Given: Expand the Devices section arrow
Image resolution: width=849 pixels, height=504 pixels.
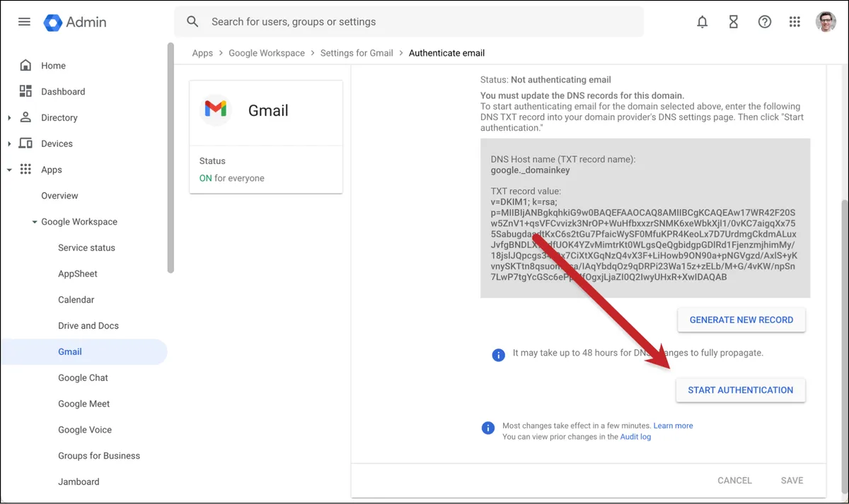Looking at the screenshot, I should pyautogui.click(x=9, y=144).
